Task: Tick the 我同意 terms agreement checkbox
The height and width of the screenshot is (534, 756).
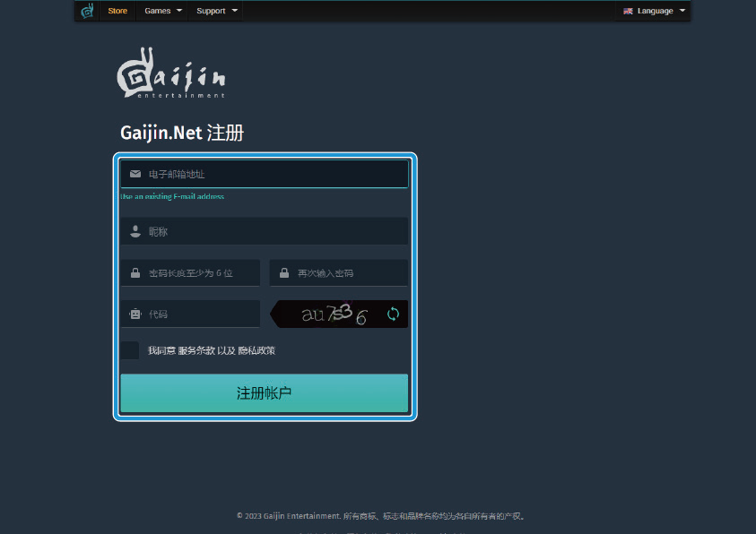Action: coord(130,350)
